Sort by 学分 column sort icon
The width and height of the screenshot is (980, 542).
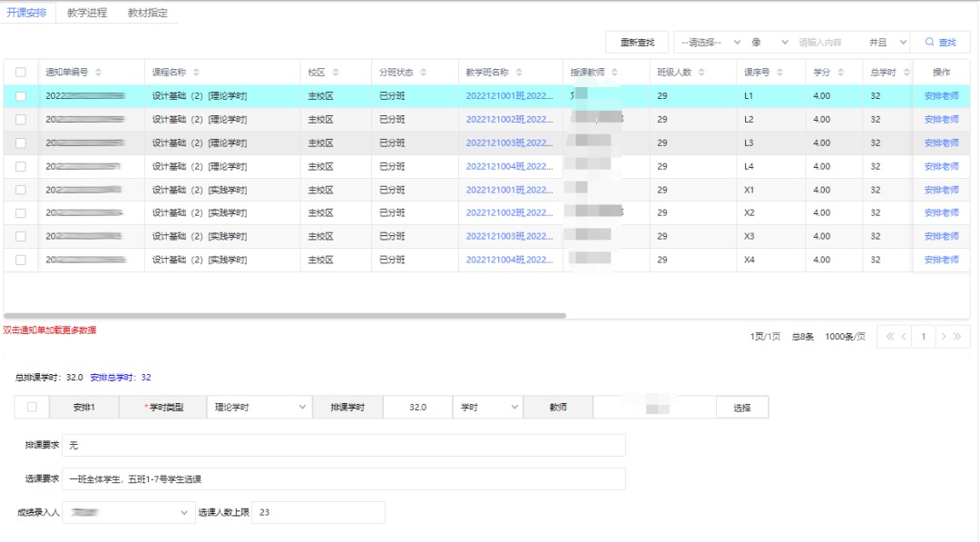coord(840,73)
